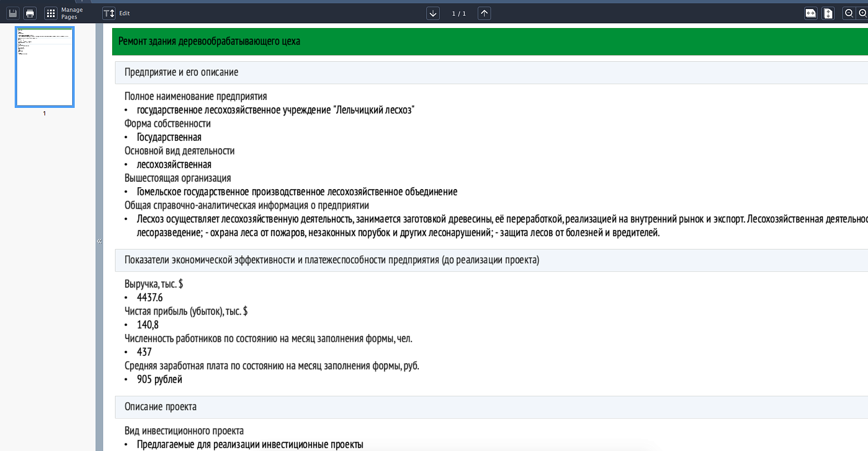Click the label "Форма собственности"

pyautogui.click(x=167, y=124)
